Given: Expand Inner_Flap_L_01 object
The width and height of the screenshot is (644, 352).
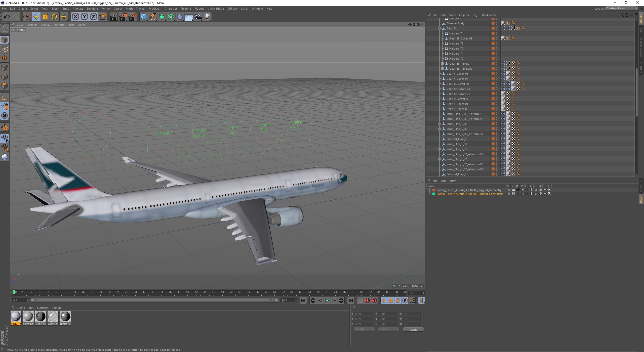Looking at the screenshot, I should point(440,149).
